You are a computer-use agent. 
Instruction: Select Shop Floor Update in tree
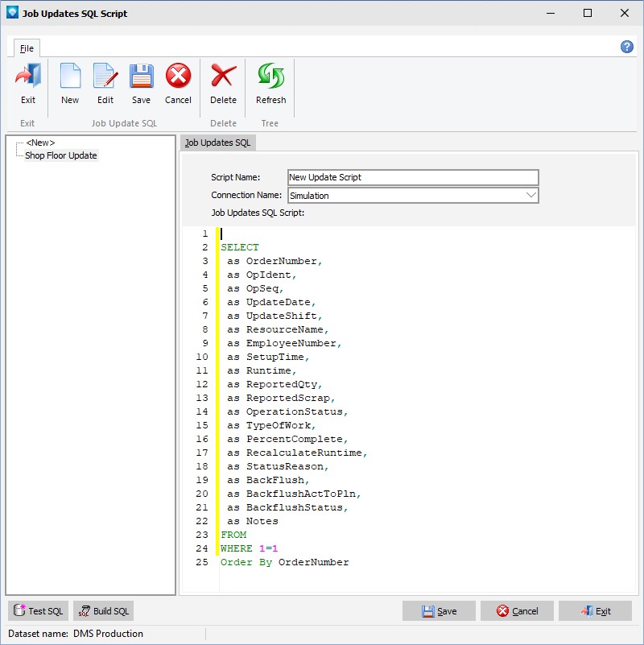61,155
